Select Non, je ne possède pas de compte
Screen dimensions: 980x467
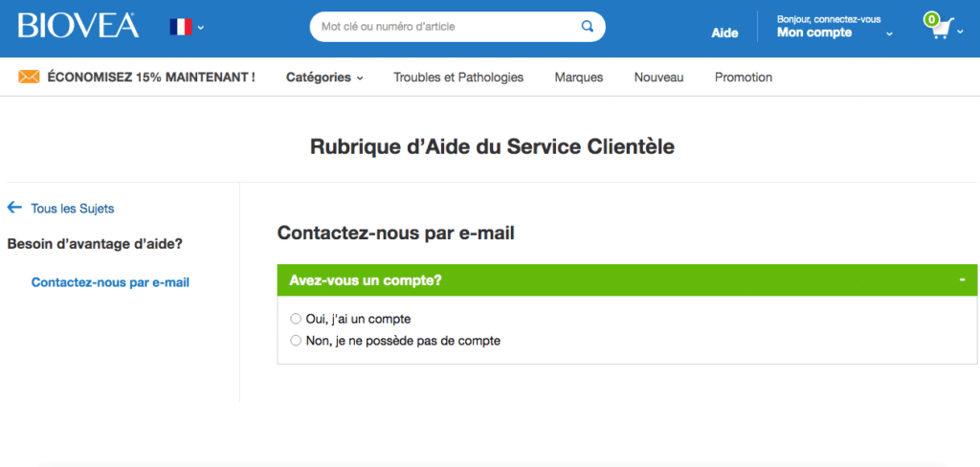tap(296, 342)
